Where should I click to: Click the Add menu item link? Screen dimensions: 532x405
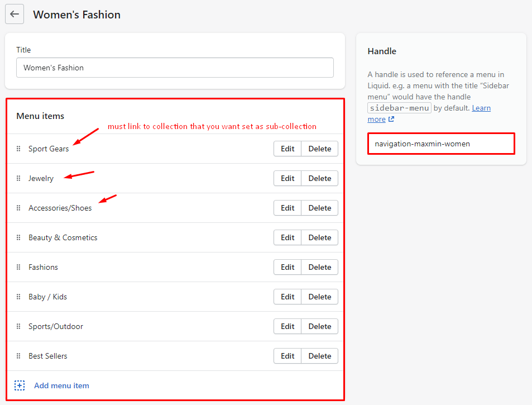coord(61,385)
